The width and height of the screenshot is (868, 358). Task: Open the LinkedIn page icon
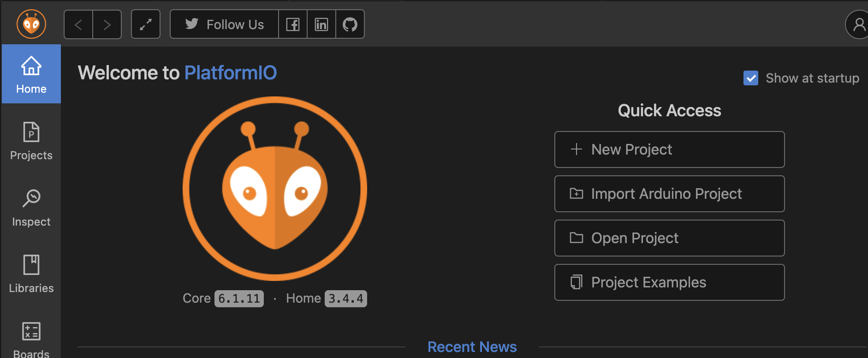click(x=321, y=24)
